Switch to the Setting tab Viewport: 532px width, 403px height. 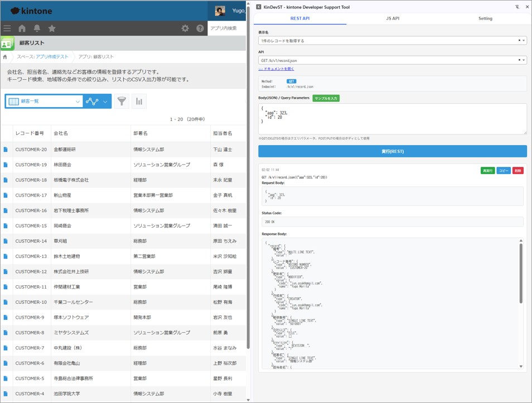(485, 18)
